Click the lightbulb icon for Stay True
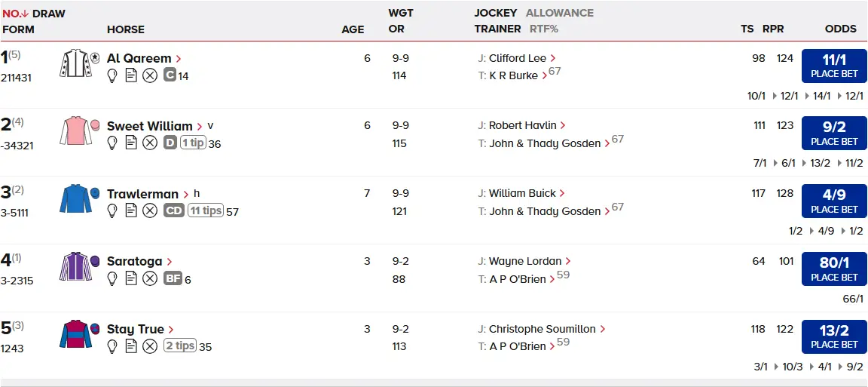Screen dimensions: 868x387 [113, 346]
